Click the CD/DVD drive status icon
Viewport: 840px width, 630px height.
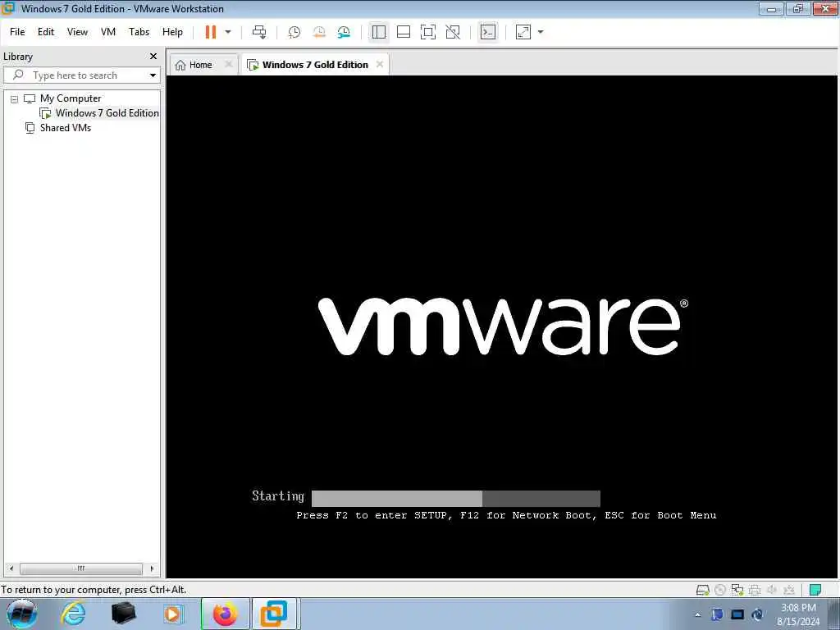720,591
